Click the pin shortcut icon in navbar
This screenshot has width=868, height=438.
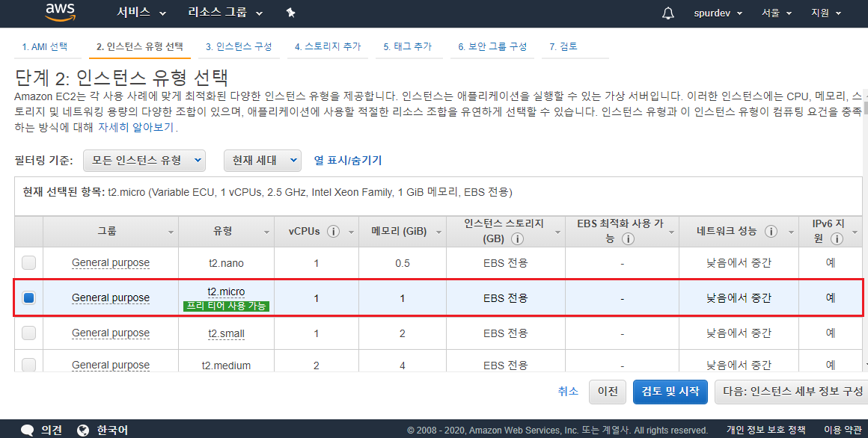[x=290, y=13]
